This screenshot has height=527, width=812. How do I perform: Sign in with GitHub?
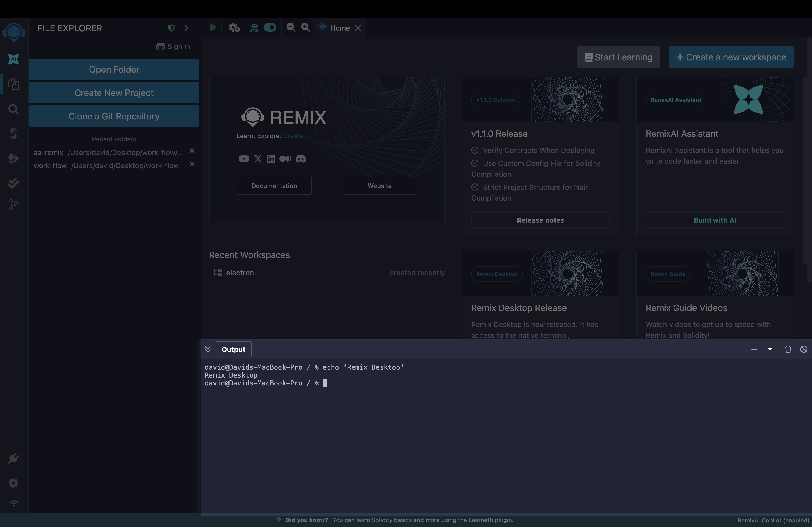coord(173,46)
